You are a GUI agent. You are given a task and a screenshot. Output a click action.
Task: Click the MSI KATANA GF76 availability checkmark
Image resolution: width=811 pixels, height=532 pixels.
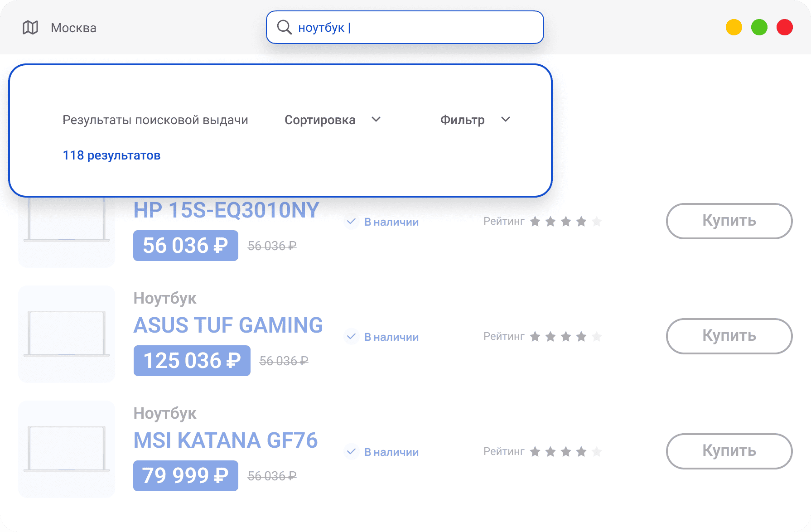[x=351, y=452]
